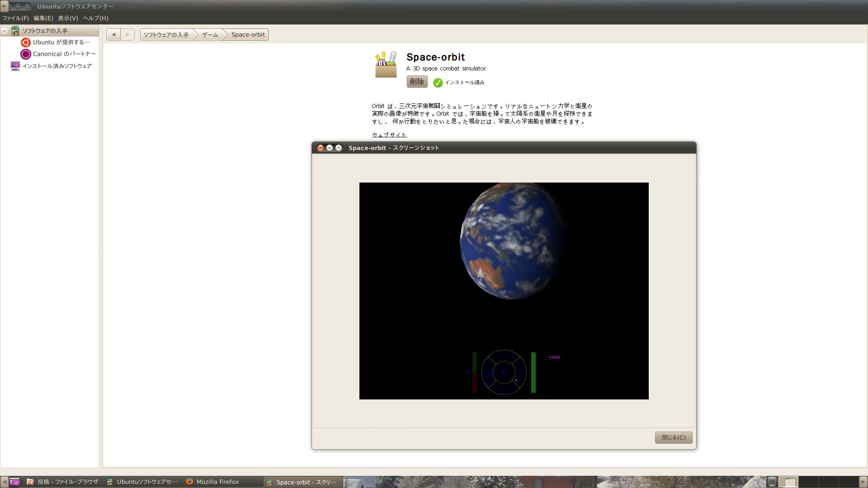This screenshot has height=488, width=868.
Task: Click the Ubuntu logo icon in the sidebar
Action: point(26,42)
